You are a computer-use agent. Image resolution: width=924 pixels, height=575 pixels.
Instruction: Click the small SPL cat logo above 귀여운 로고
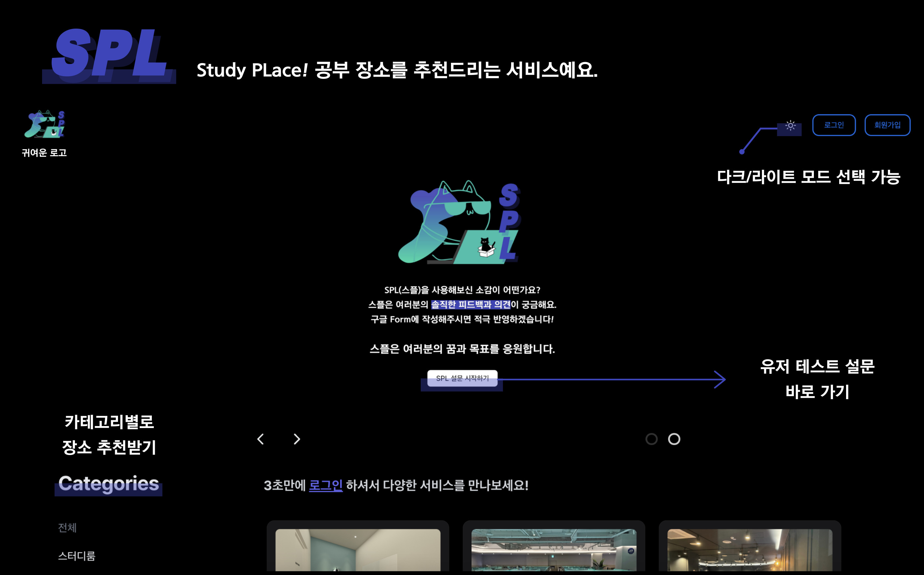[x=44, y=124]
